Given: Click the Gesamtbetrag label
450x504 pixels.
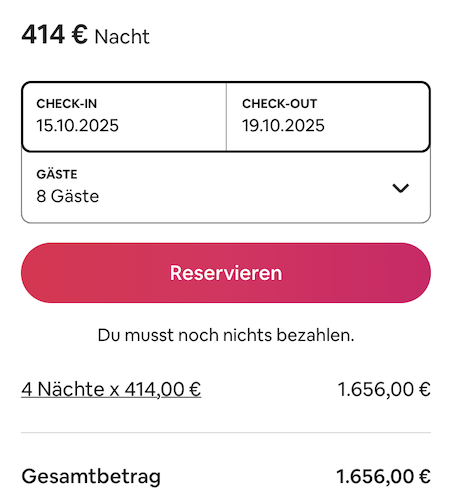Looking at the screenshot, I should pyautogui.click(x=91, y=477).
